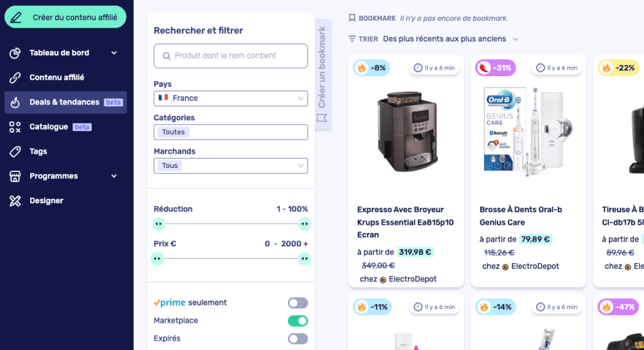Click the search magnifier icon

point(166,56)
